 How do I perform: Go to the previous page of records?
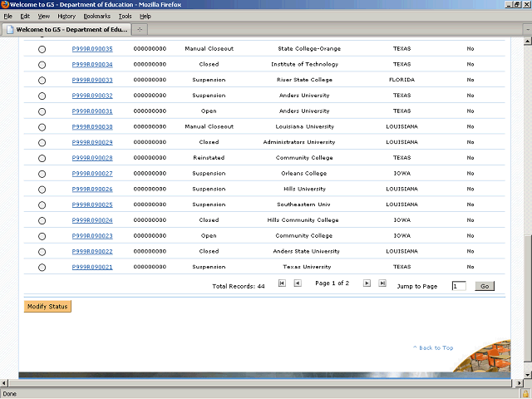tap(298, 283)
